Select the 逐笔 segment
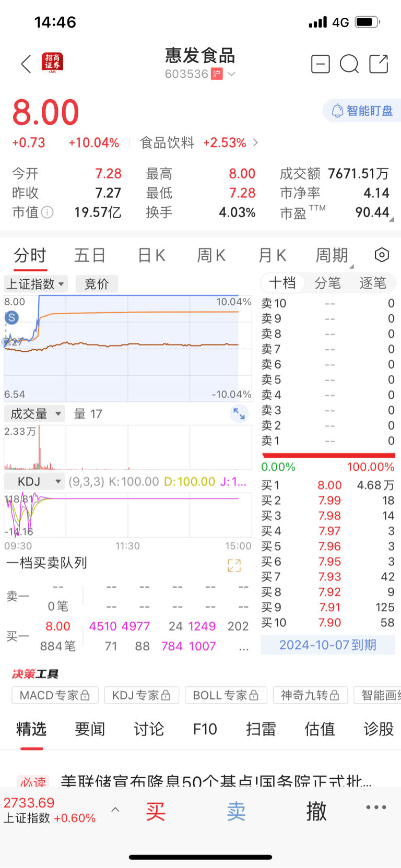 373,283
